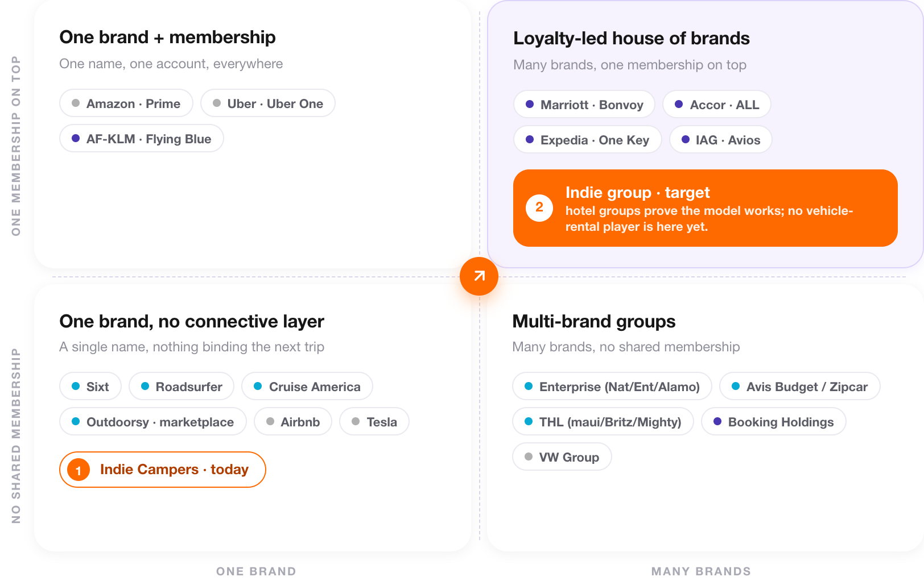Select the Enterprise (Nat/Ent/Alamo) chip
Viewport: 924px width, 581px height.
coord(612,387)
